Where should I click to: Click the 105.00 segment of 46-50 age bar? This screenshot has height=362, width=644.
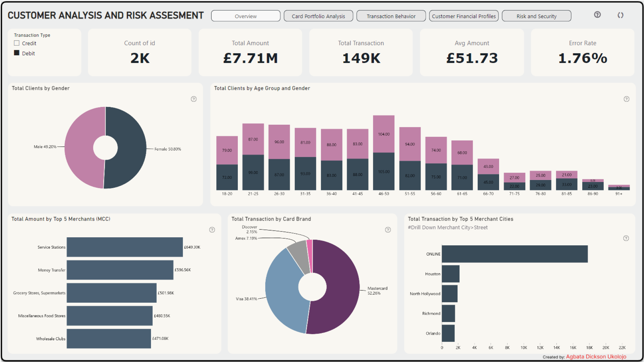coord(384,172)
